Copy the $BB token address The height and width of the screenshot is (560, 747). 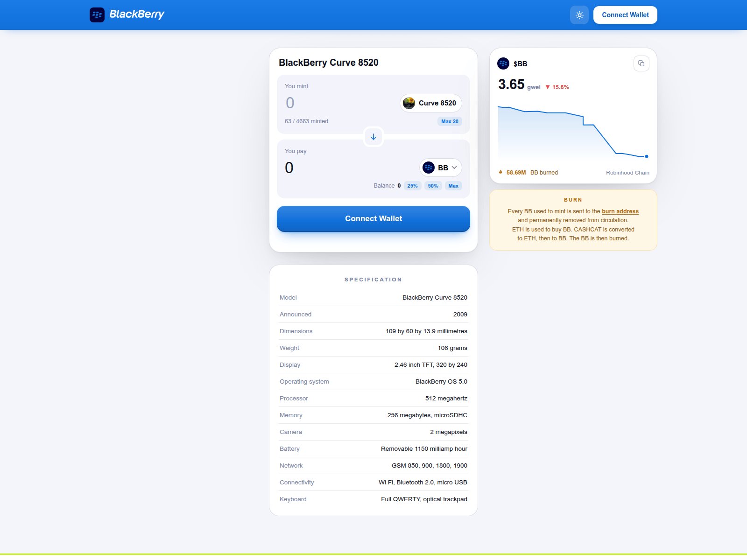coord(641,63)
